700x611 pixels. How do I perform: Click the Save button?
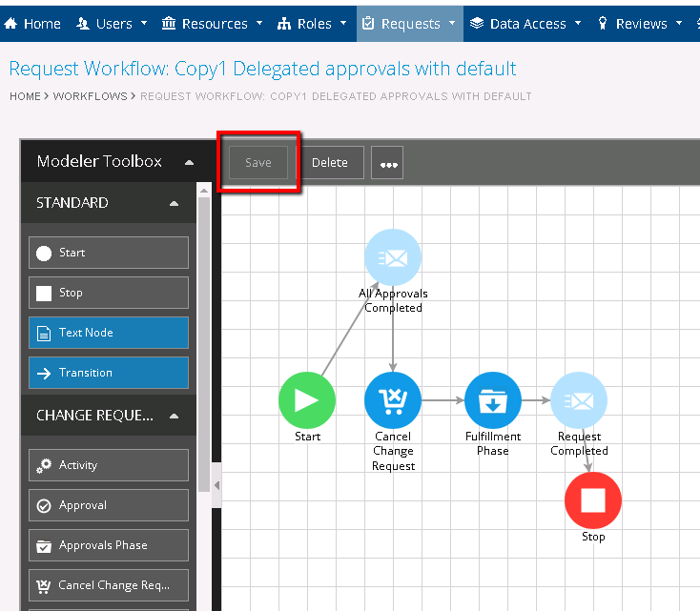tap(258, 163)
